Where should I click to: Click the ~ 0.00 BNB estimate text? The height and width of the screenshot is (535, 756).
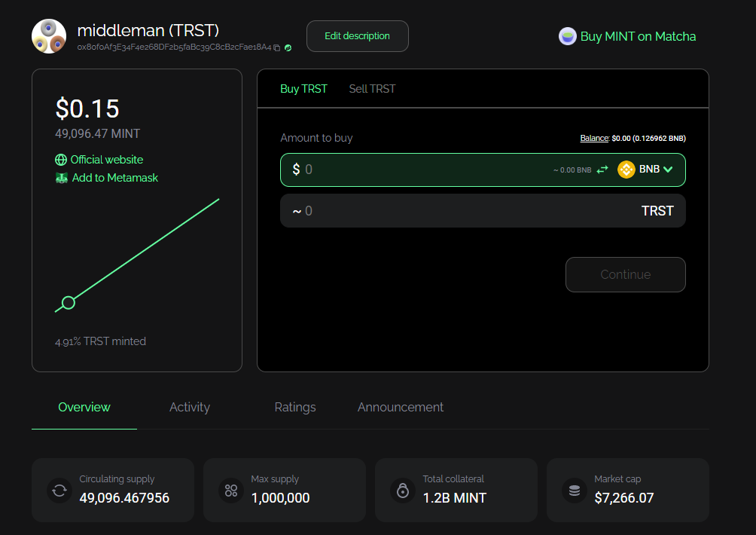(x=572, y=170)
